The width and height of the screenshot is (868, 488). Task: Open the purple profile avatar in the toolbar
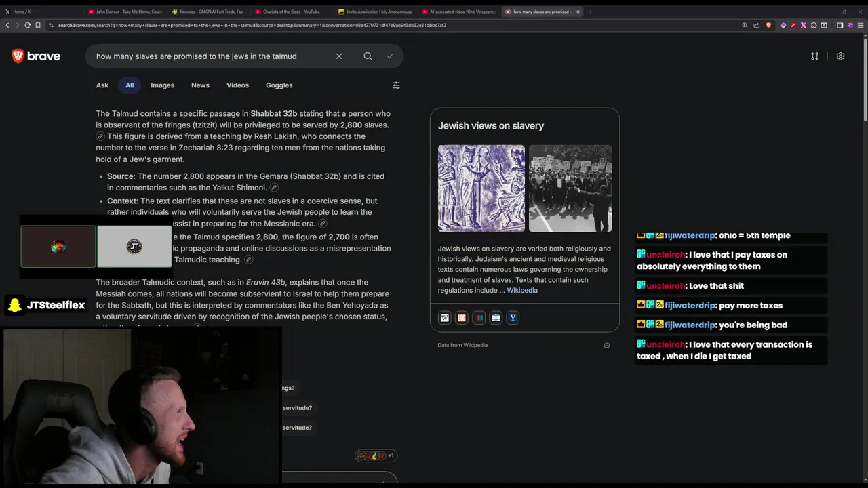tap(850, 25)
